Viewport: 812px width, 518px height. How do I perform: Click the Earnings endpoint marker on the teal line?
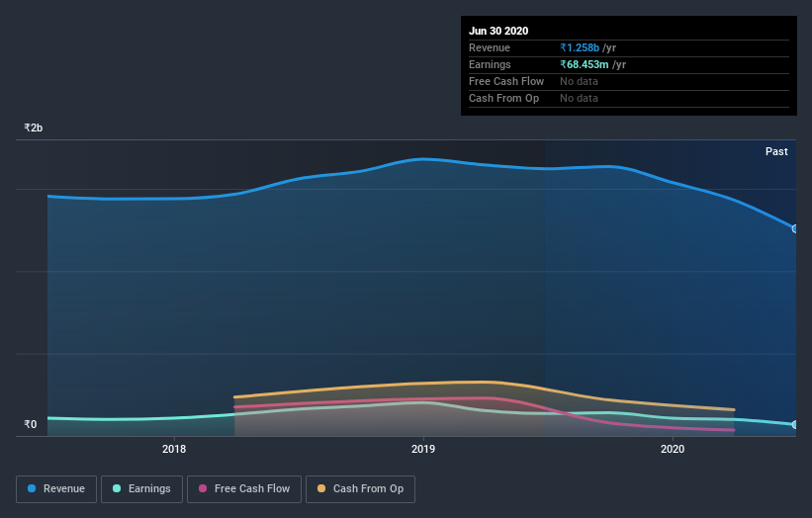794,424
